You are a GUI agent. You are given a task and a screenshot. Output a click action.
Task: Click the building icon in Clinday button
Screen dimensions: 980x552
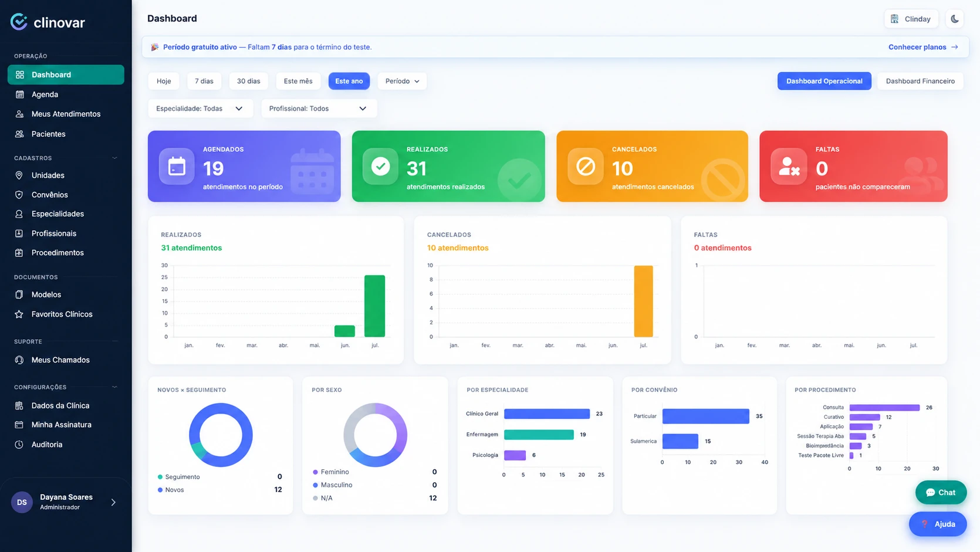(x=894, y=19)
